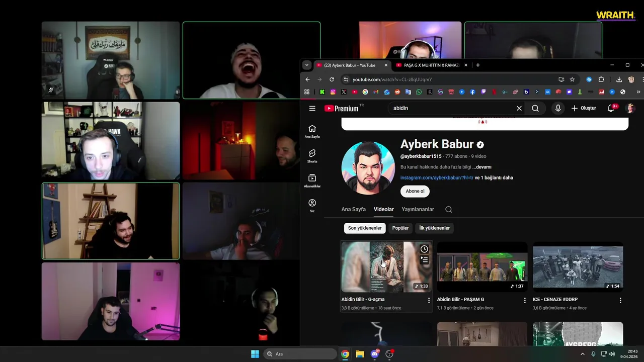This screenshot has width=644, height=362.
Task: Filter videos by İlk yüklenenler
Action: click(x=435, y=228)
